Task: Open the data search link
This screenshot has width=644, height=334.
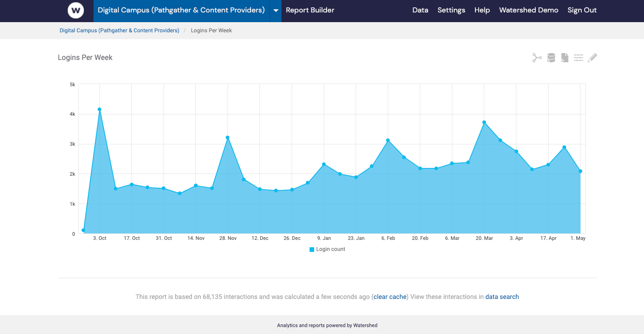Action: click(x=502, y=297)
